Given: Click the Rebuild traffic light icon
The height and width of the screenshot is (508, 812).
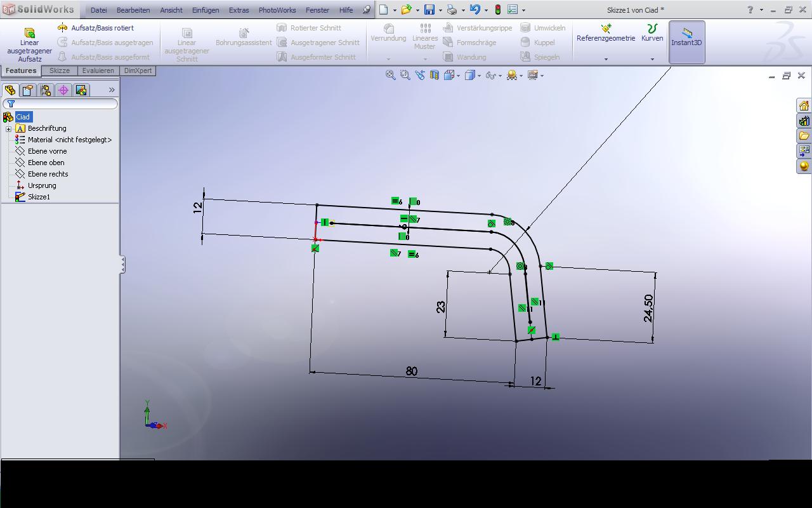Looking at the screenshot, I should point(498,10).
